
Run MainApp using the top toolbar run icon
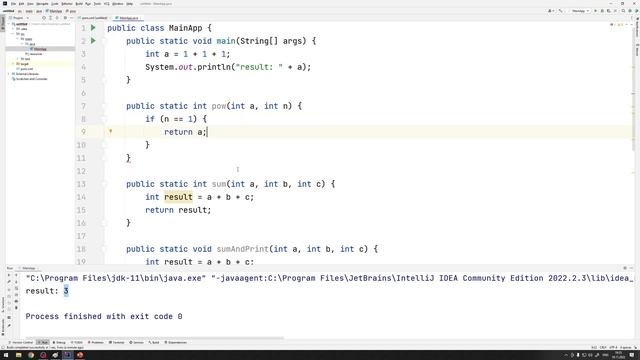596,11
